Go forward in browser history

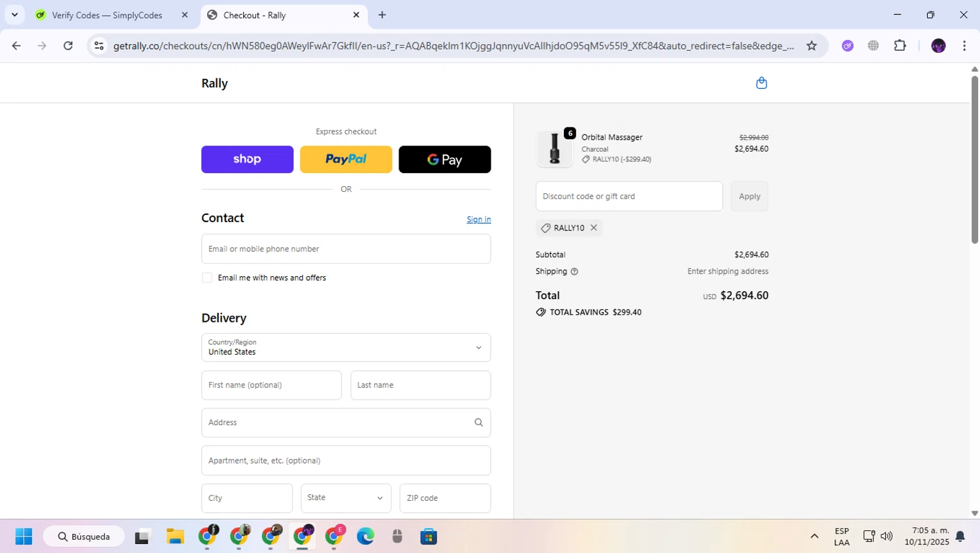coord(42,46)
